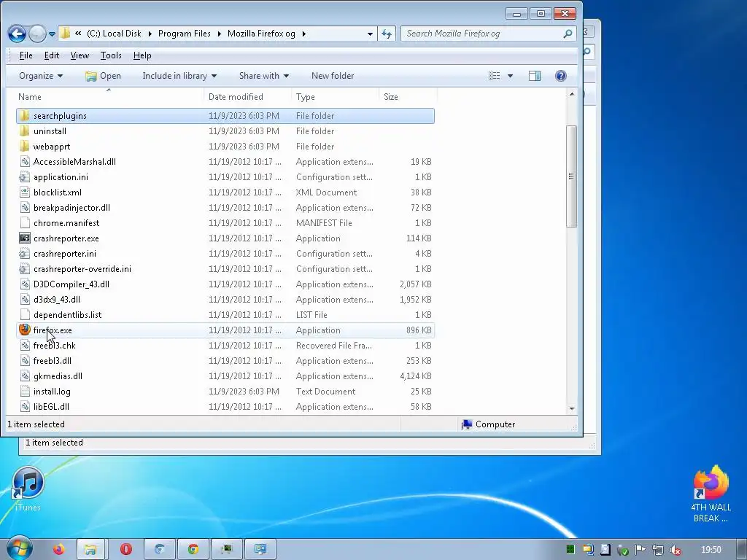The width and height of the screenshot is (747, 560).
Task: Click the Open toolbar button
Action: [103, 76]
